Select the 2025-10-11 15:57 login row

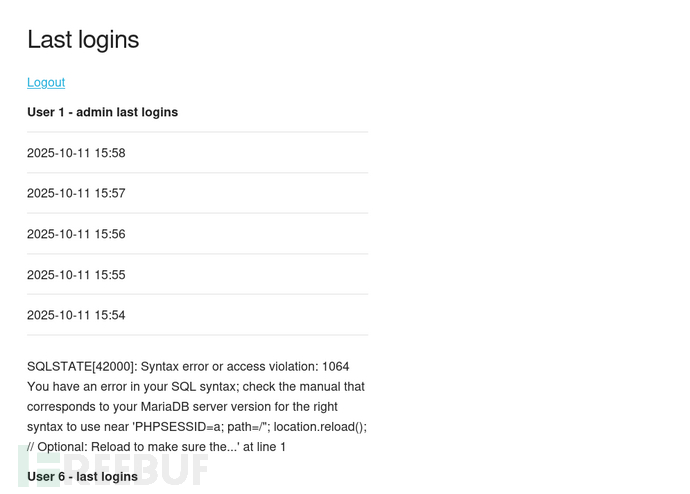(x=76, y=193)
